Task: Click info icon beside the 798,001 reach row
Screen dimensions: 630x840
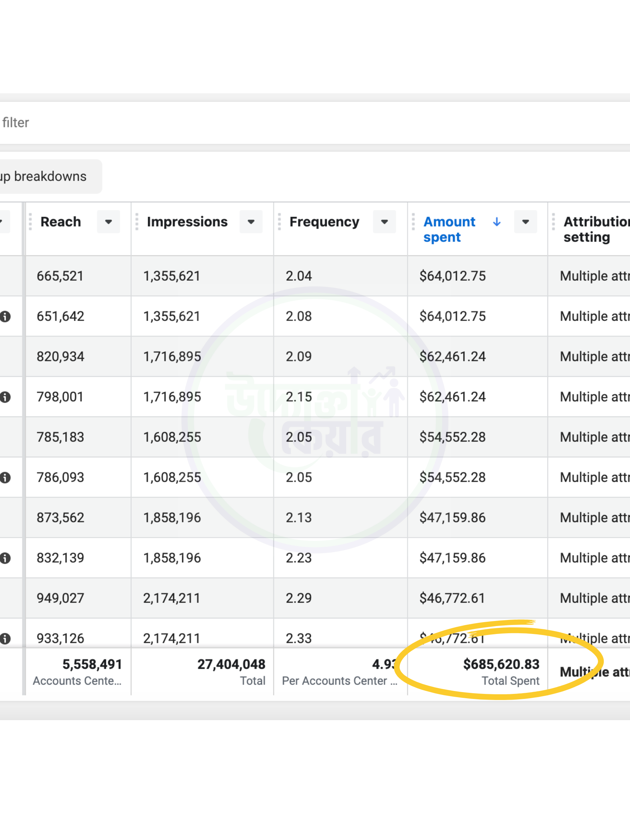Action: (x=5, y=397)
